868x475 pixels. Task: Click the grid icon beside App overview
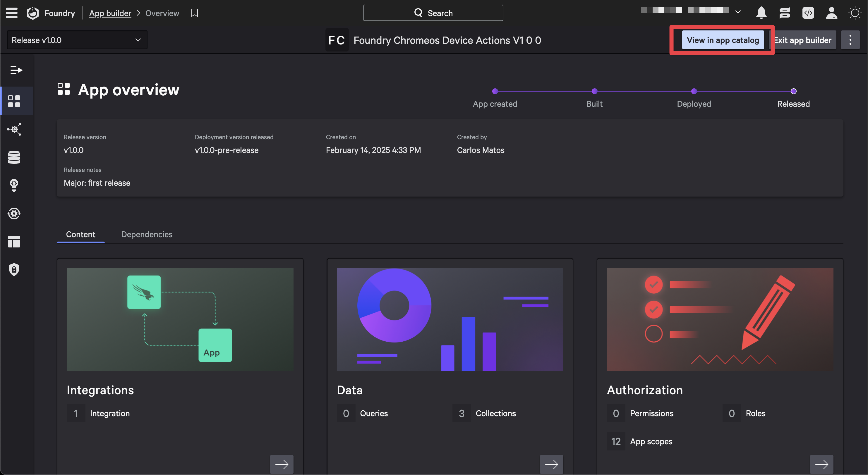click(x=64, y=89)
